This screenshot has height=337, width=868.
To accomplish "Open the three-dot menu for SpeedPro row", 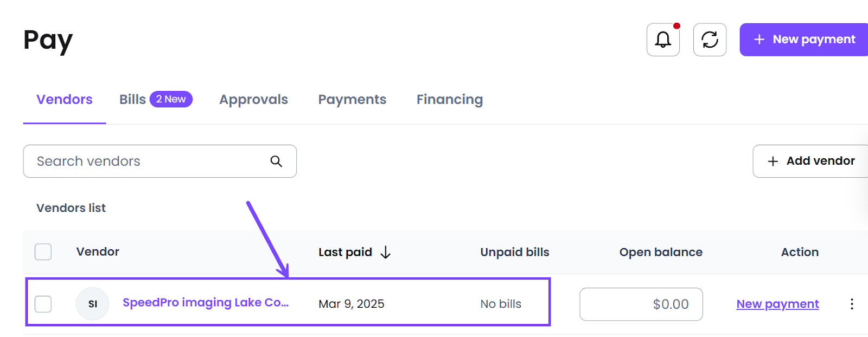I will (x=852, y=304).
